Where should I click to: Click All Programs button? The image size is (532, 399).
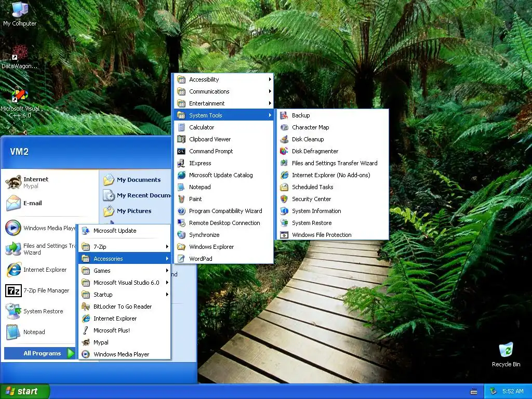pyautogui.click(x=39, y=353)
